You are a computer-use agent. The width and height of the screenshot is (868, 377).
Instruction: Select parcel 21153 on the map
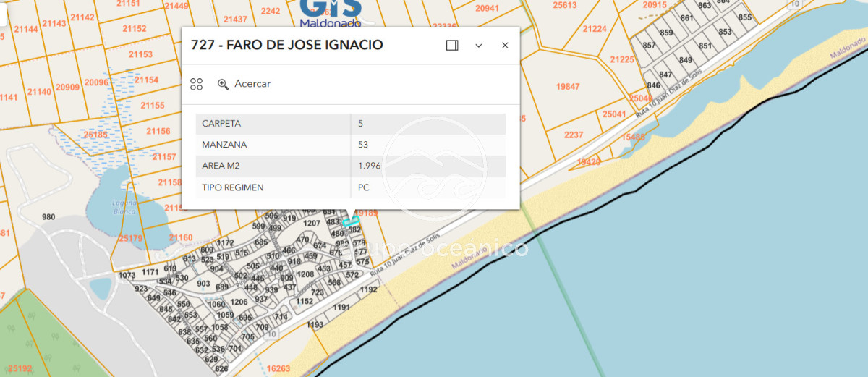pos(140,54)
